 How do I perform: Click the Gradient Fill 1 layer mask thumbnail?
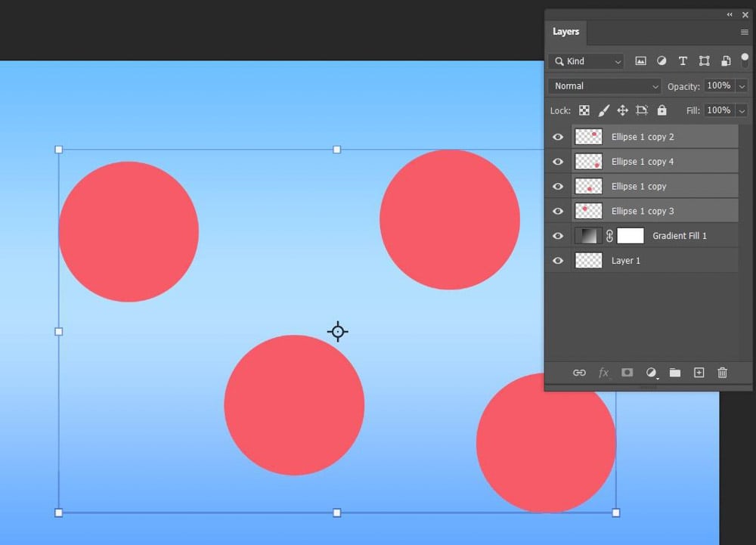click(x=631, y=236)
